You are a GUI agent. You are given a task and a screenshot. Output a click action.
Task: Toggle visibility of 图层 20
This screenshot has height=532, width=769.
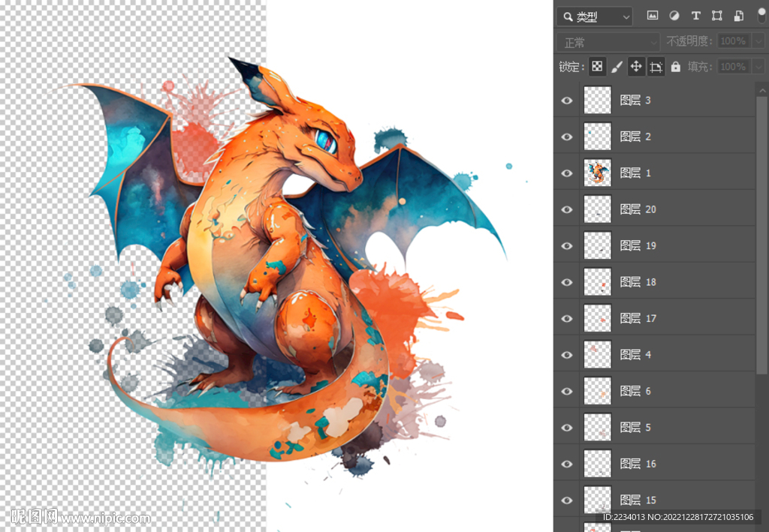567,209
